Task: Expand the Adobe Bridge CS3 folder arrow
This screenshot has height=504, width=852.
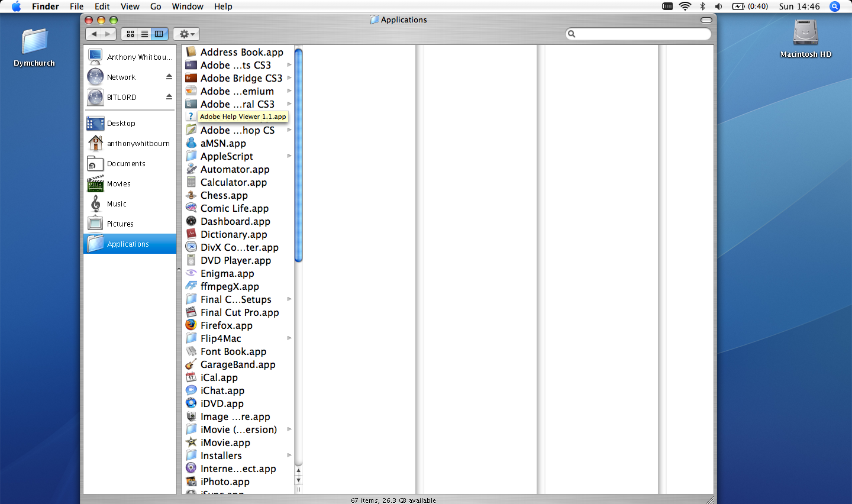Action: point(289,78)
